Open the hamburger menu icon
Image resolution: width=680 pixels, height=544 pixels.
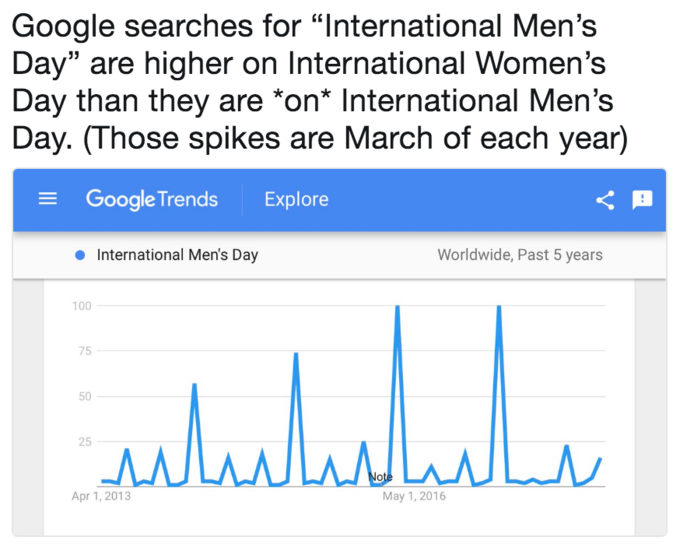pos(48,199)
